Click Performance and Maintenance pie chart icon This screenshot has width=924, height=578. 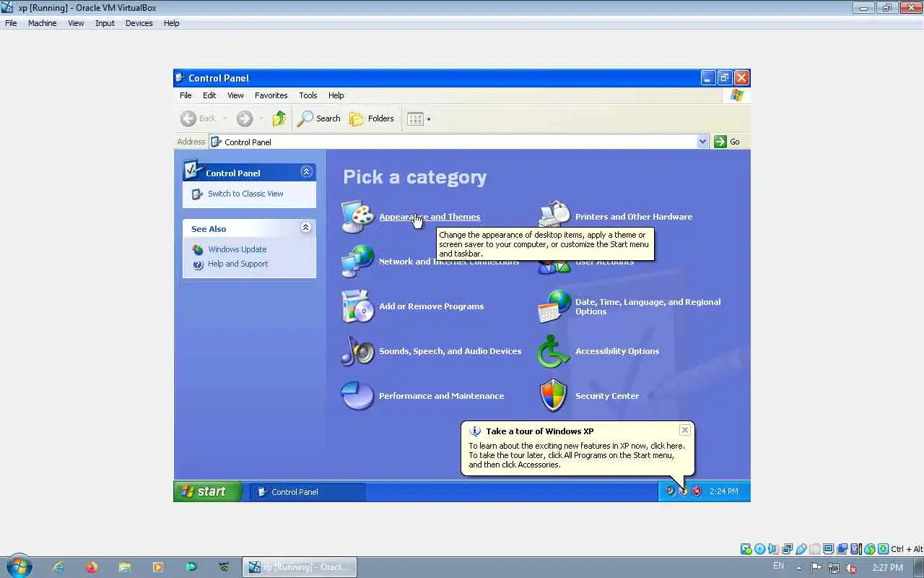[357, 396]
